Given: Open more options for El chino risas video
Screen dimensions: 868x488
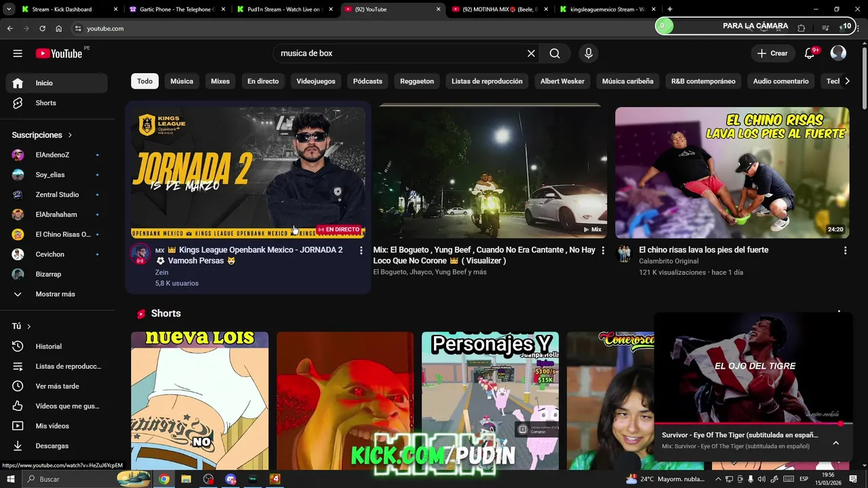Looking at the screenshot, I should pos(845,251).
